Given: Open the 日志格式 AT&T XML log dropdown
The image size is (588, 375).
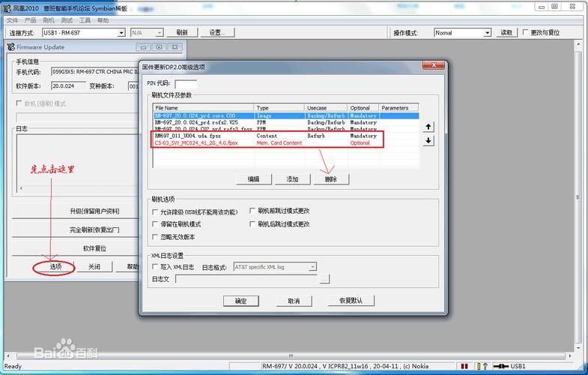Looking at the screenshot, I should coord(275,267).
